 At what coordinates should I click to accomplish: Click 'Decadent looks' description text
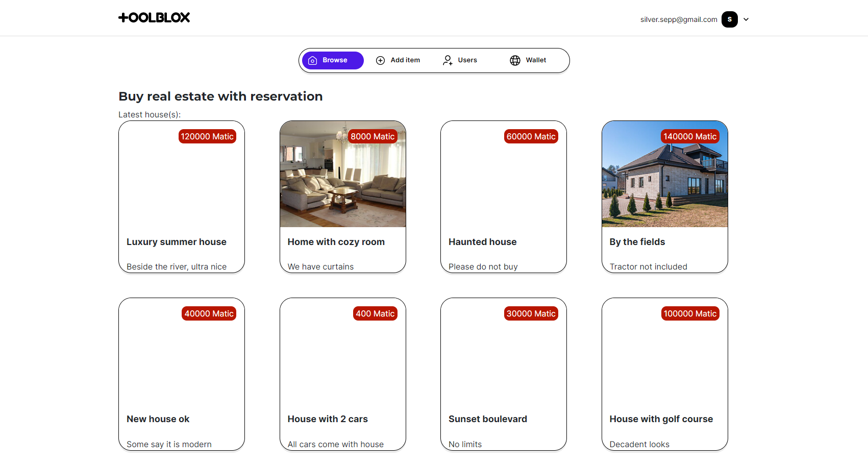click(639, 444)
